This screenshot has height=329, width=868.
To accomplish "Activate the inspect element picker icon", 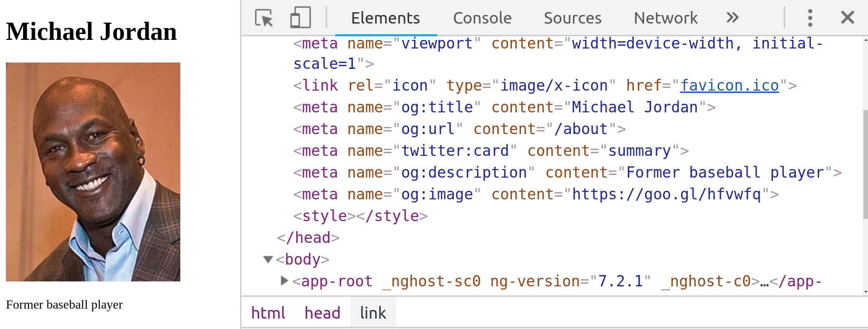I will [264, 18].
